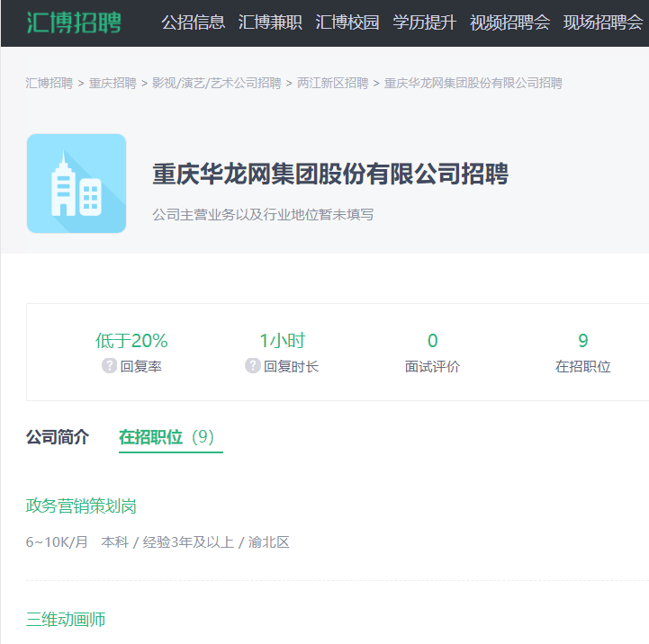Open 视频招聘会 navigation item
Screen dimensions: 649x644
tap(509, 22)
